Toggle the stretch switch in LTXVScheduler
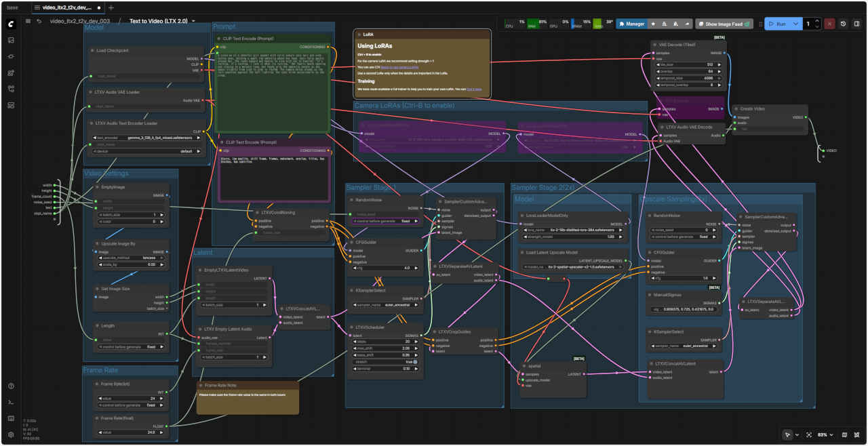868x446 pixels. point(415,362)
